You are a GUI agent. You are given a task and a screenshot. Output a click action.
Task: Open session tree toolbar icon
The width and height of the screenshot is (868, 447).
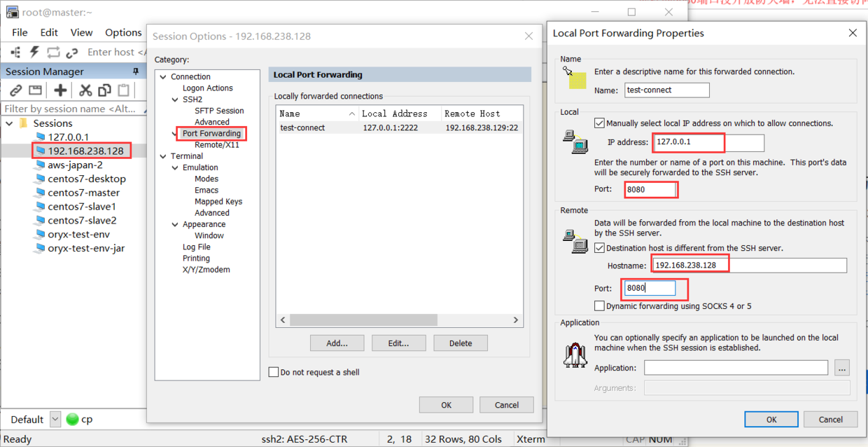15,53
